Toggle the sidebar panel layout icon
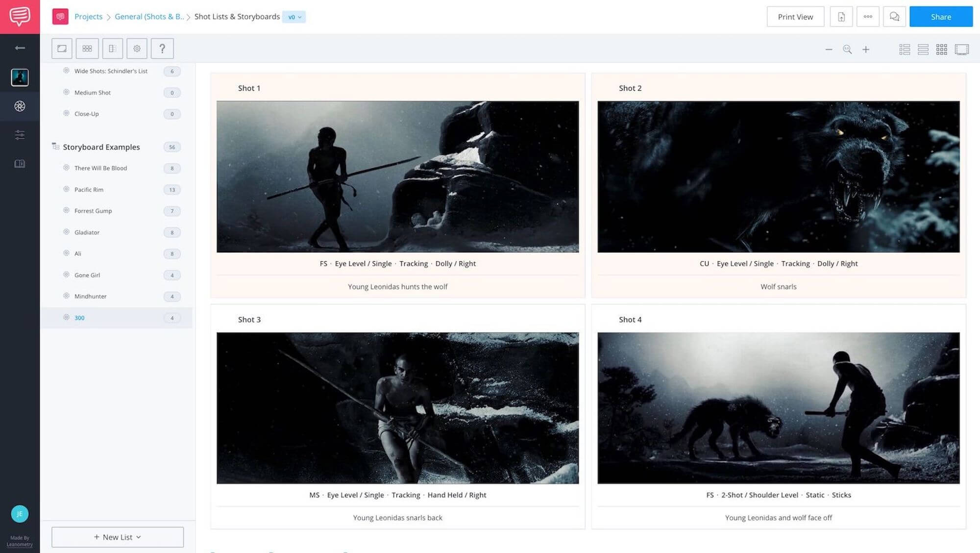This screenshot has height=553, width=980. tap(112, 49)
